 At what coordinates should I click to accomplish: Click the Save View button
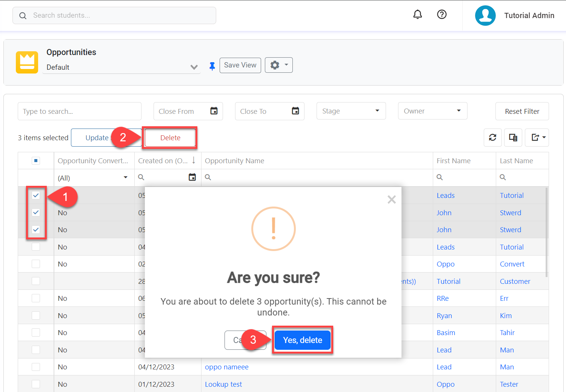coord(240,65)
